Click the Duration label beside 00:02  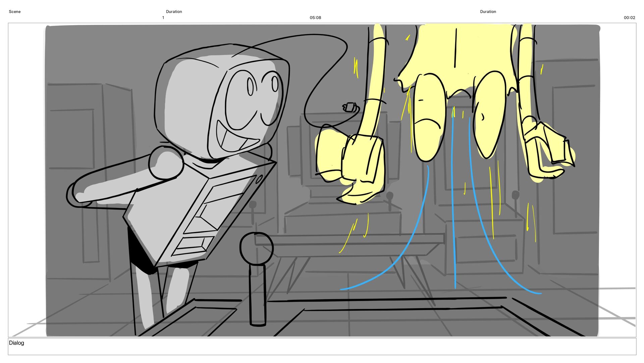coord(488,11)
